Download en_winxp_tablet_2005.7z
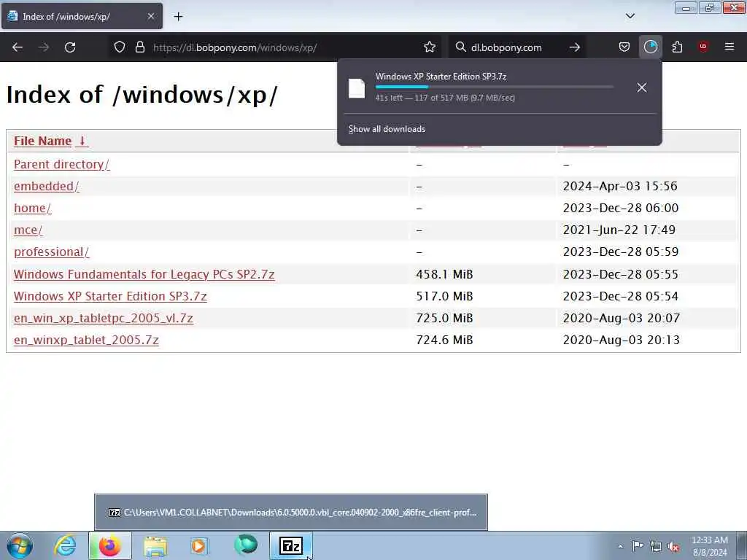The image size is (747, 560). point(86,340)
